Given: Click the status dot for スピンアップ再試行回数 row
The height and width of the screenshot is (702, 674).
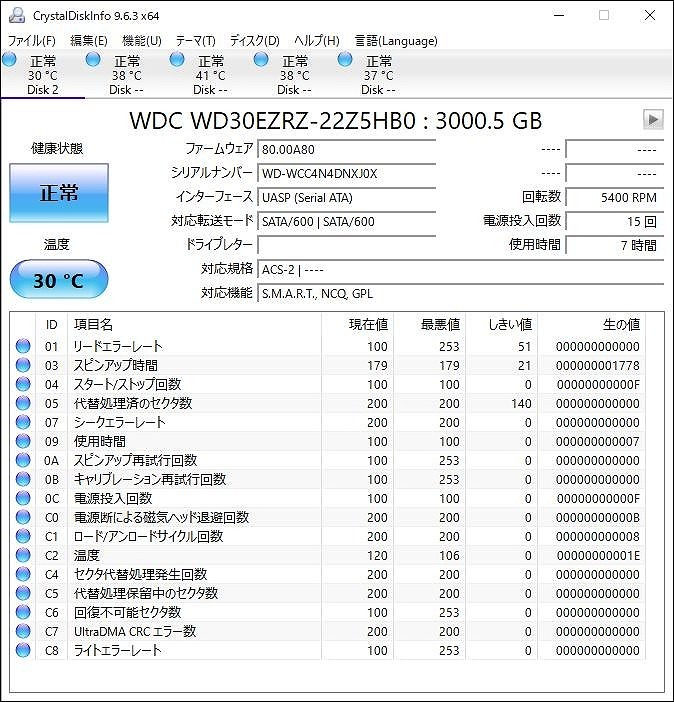Looking at the screenshot, I should pos(23,460).
